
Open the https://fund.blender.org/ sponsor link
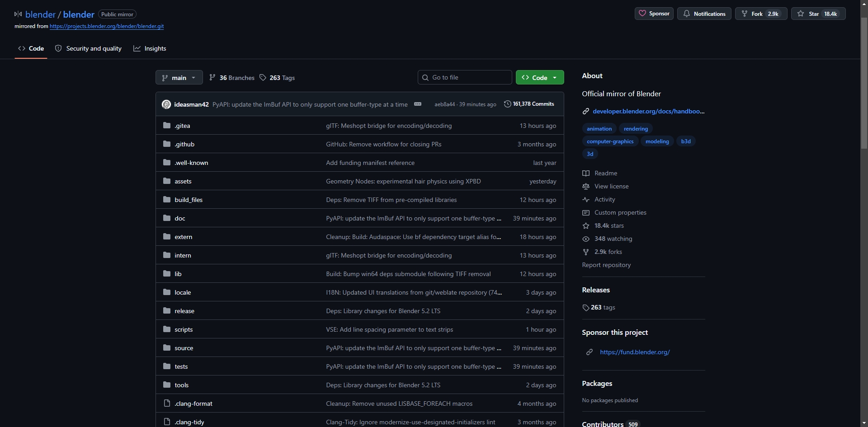(x=635, y=352)
